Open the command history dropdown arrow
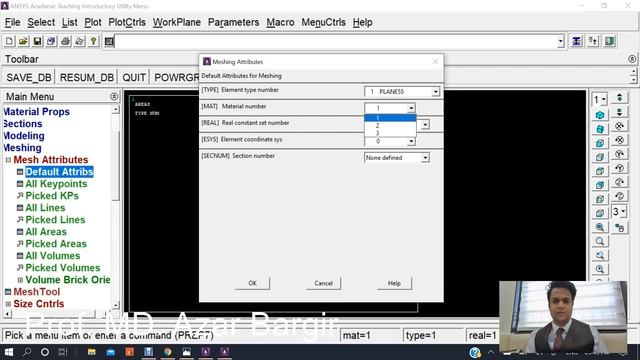 click(x=560, y=41)
